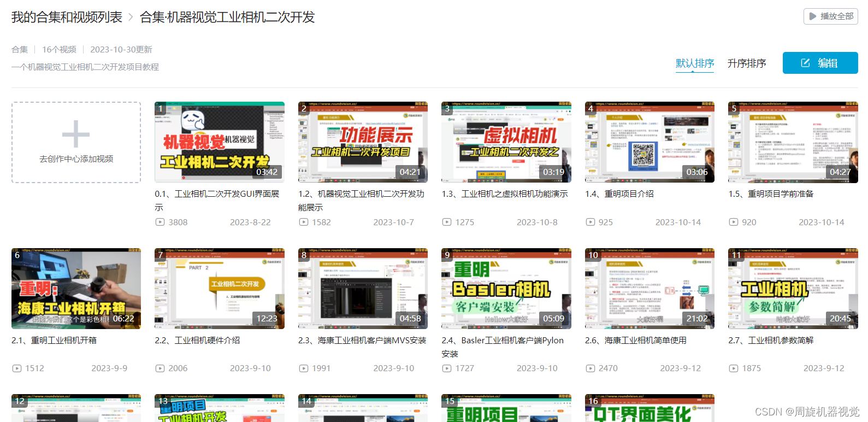
Task: Open thumbnail of video 2.6 海康简单使用
Action: point(649,289)
